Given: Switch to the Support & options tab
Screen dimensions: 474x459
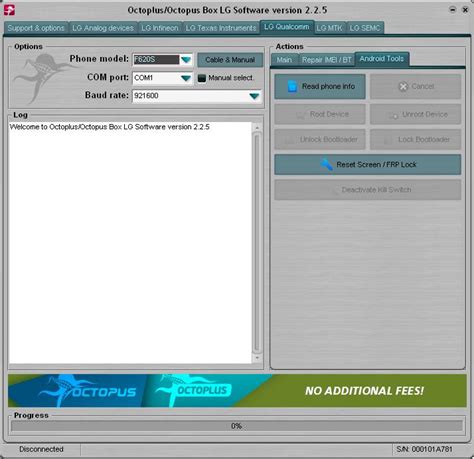Looking at the screenshot, I should (36, 28).
